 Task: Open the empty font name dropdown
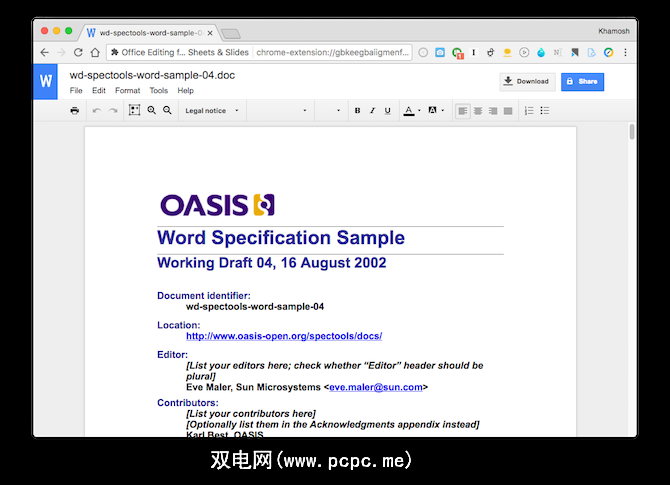[x=279, y=111]
